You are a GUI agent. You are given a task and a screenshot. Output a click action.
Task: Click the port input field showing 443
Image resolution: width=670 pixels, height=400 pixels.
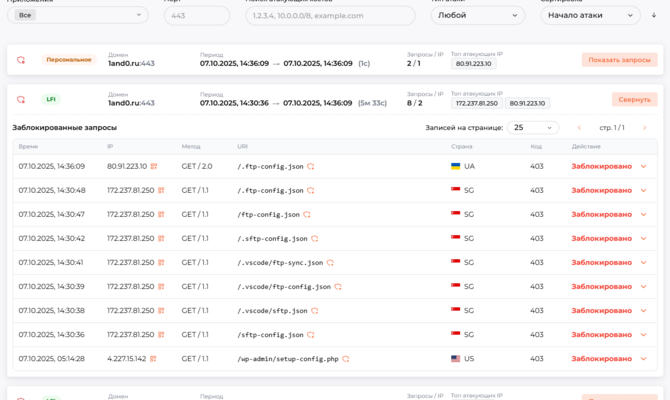click(196, 15)
